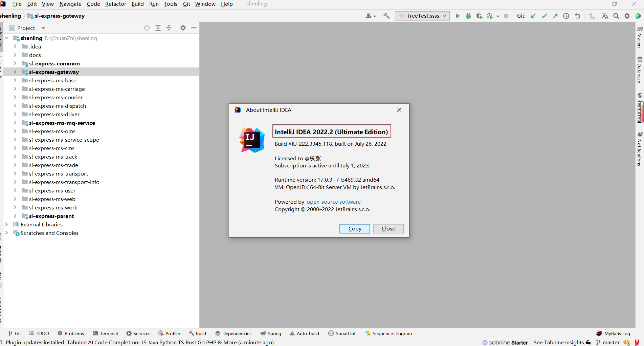
Task: Commit changes with the green checkmark
Action: [x=544, y=16]
